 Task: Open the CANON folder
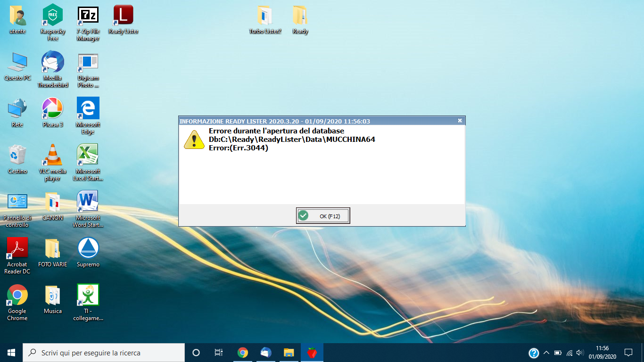[x=53, y=206]
